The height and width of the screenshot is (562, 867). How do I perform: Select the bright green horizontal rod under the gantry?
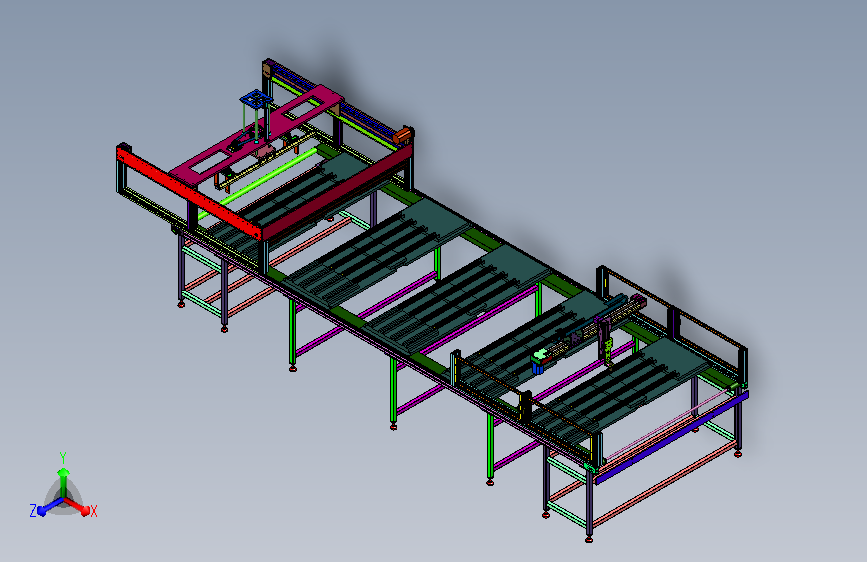[x=259, y=181]
